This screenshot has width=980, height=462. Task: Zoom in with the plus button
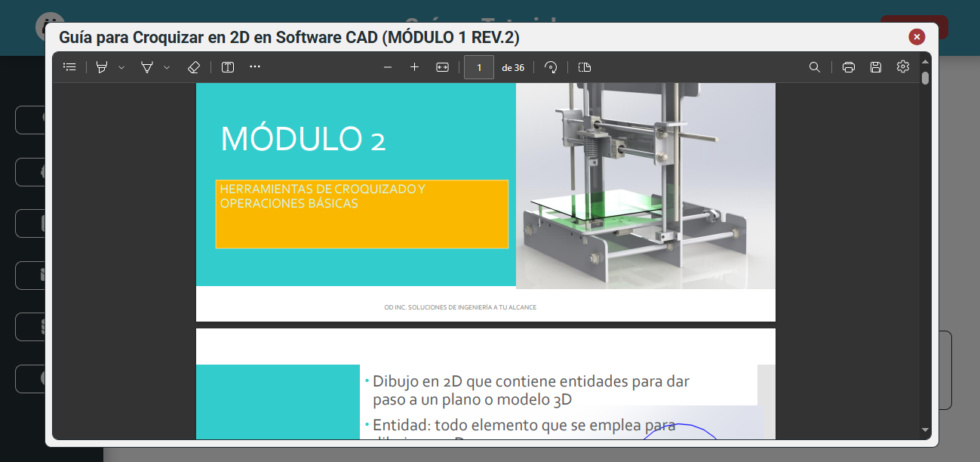414,67
